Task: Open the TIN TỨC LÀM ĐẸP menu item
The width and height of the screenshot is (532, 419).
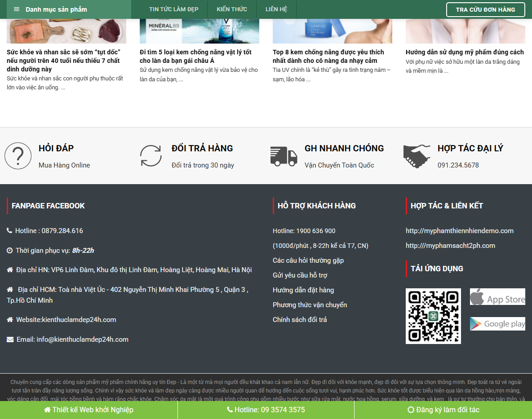Action: click(x=173, y=9)
